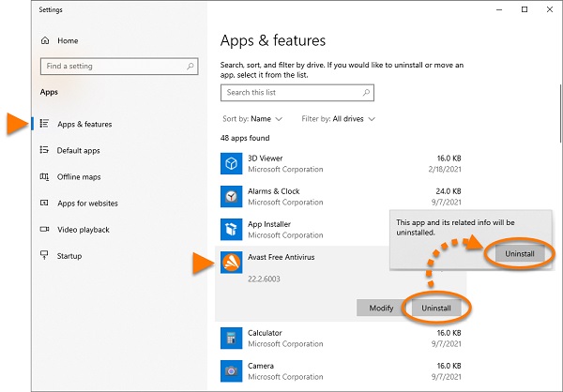Screen dimensions: 563x392
Task: Open Apps for websites settings
Action: (87, 204)
